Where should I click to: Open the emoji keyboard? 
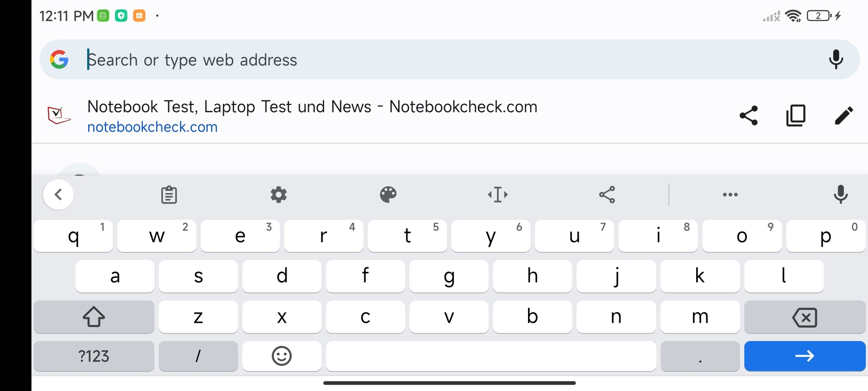pos(282,356)
